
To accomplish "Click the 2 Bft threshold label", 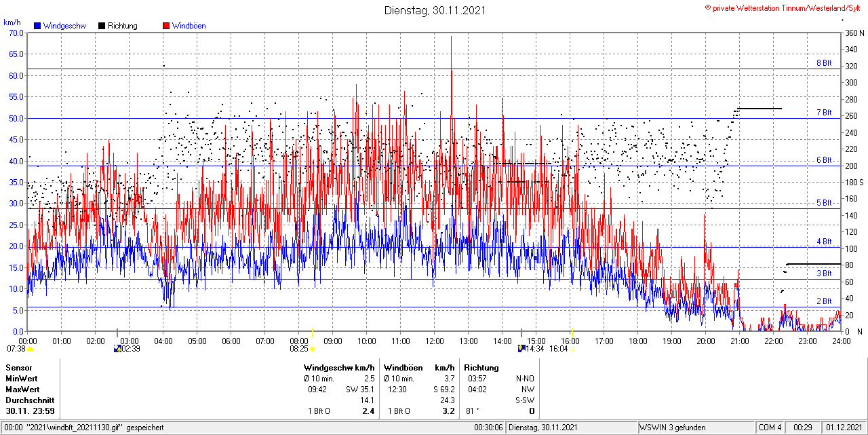I will [823, 301].
